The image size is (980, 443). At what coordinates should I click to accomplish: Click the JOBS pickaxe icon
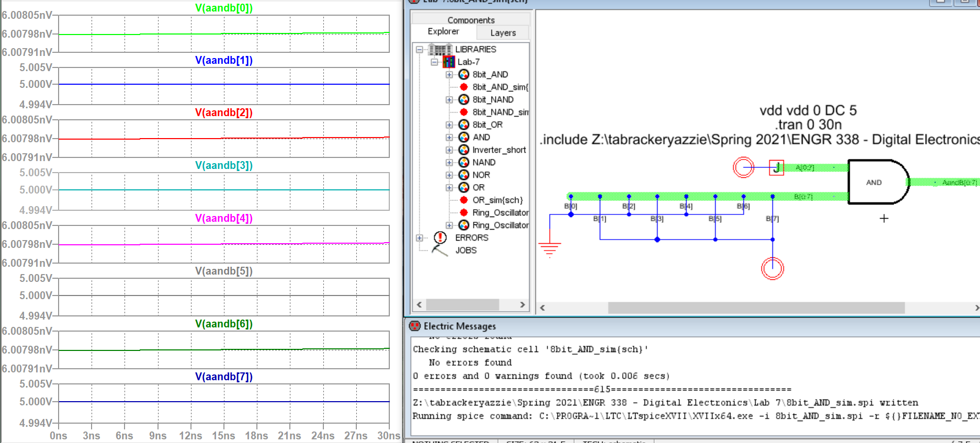coord(440,251)
